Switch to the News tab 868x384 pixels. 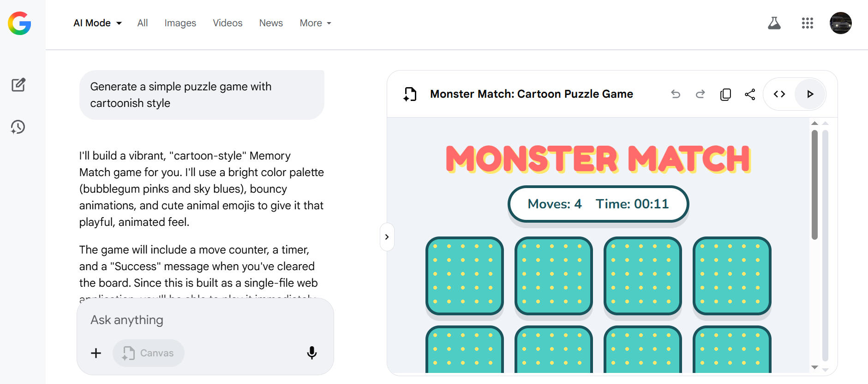click(271, 23)
